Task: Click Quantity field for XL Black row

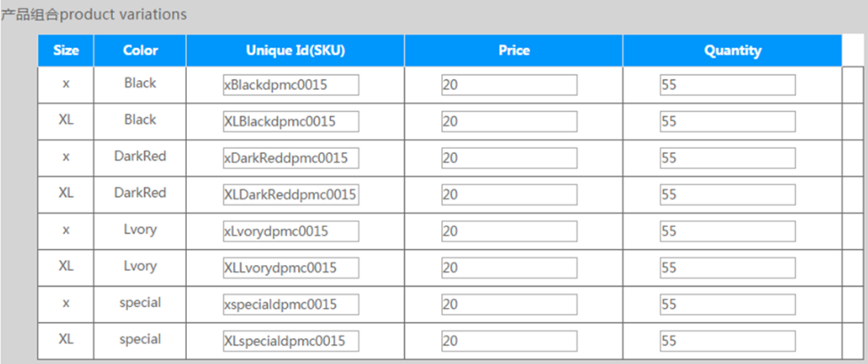Action: tap(727, 121)
